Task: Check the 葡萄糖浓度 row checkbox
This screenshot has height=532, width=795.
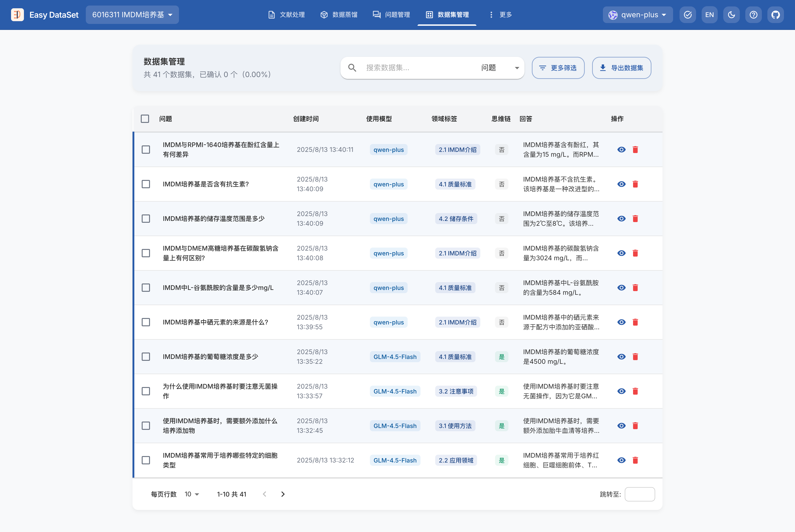Action: click(146, 357)
